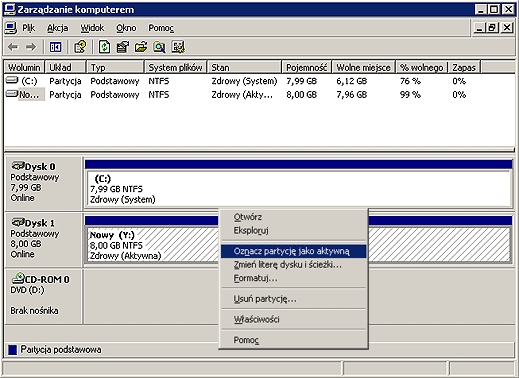
Task: Open the Akcja menu
Action: tap(57, 28)
